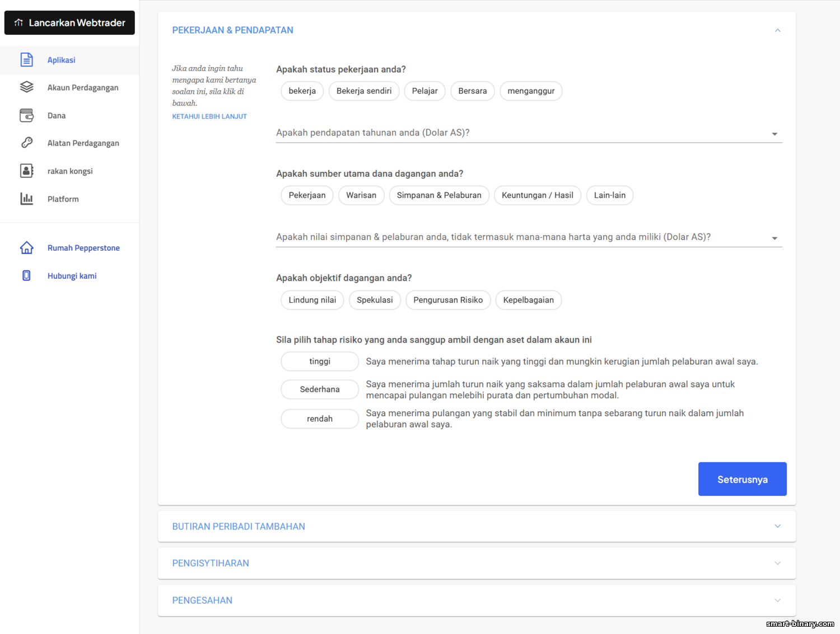
Task: Select the Dana wallet icon
Action: [x=26, y=115]
